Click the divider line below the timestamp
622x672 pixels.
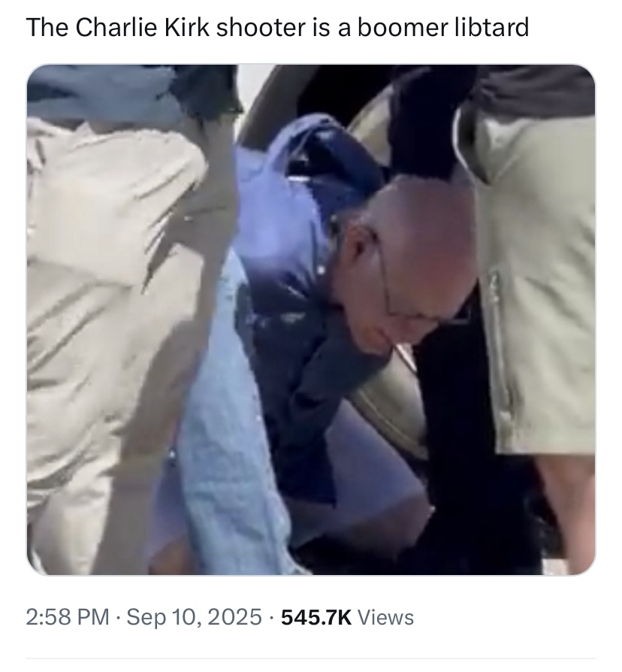311,658
